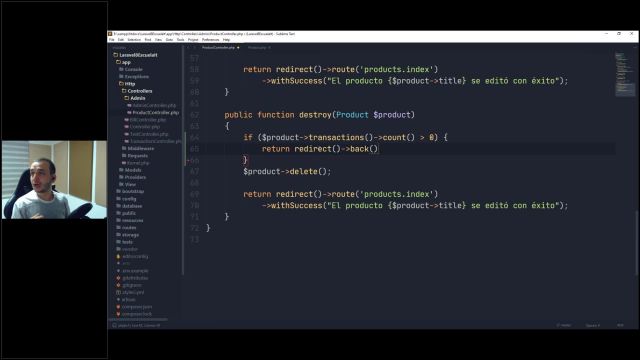Open ProductController.php in the sidebar
The width and height of the screenshot is (640, 360).
tap(156, 113)
